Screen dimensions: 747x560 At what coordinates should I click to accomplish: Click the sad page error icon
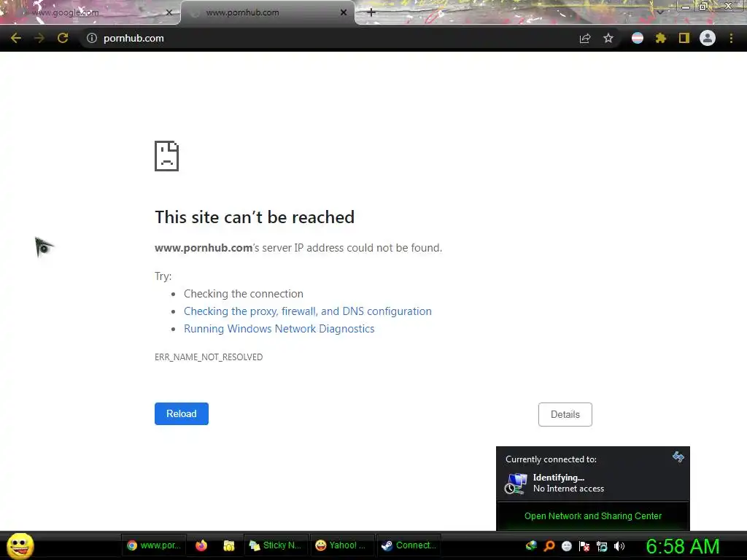coord(167,156)
